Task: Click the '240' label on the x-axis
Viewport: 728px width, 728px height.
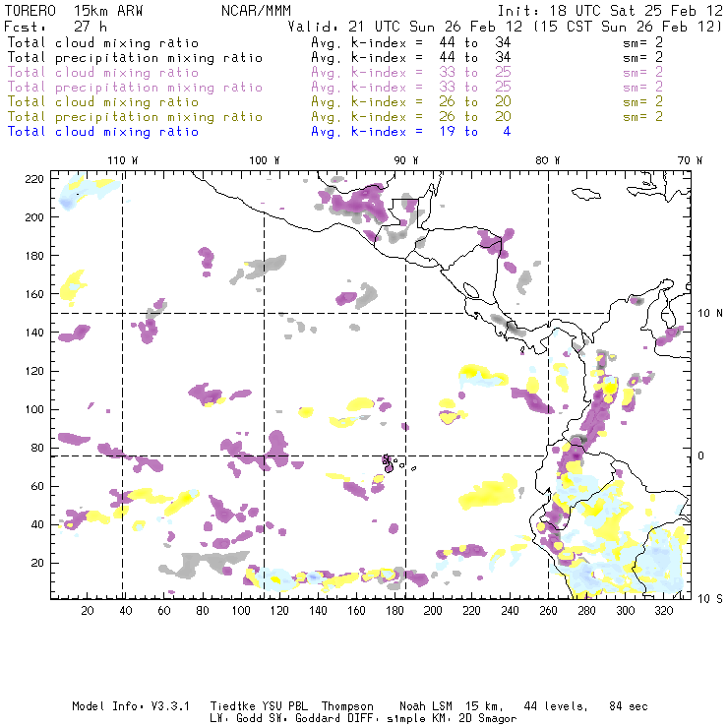Action: (510, 611)
